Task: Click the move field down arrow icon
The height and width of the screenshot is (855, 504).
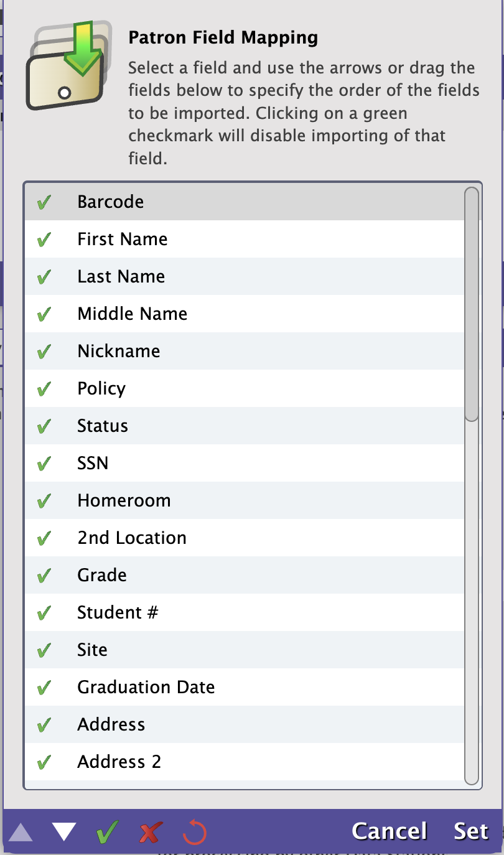Action: tap(64, 832)
